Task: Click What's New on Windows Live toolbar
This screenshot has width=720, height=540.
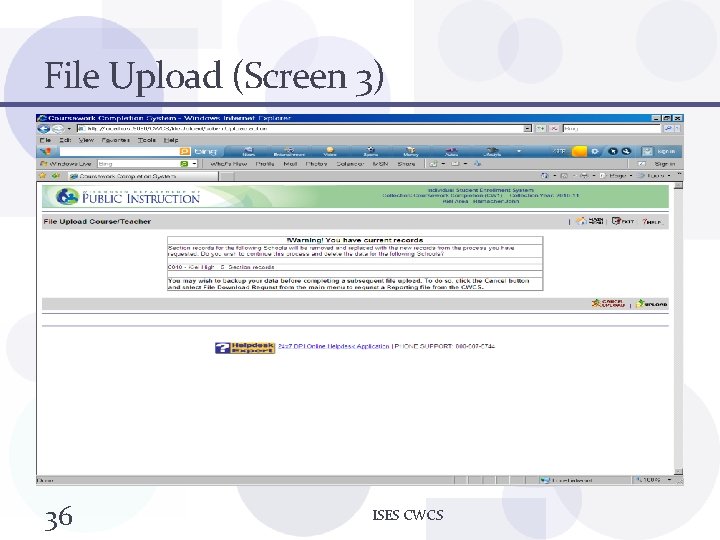Action: pyautogui.click(x=228, y=163)
